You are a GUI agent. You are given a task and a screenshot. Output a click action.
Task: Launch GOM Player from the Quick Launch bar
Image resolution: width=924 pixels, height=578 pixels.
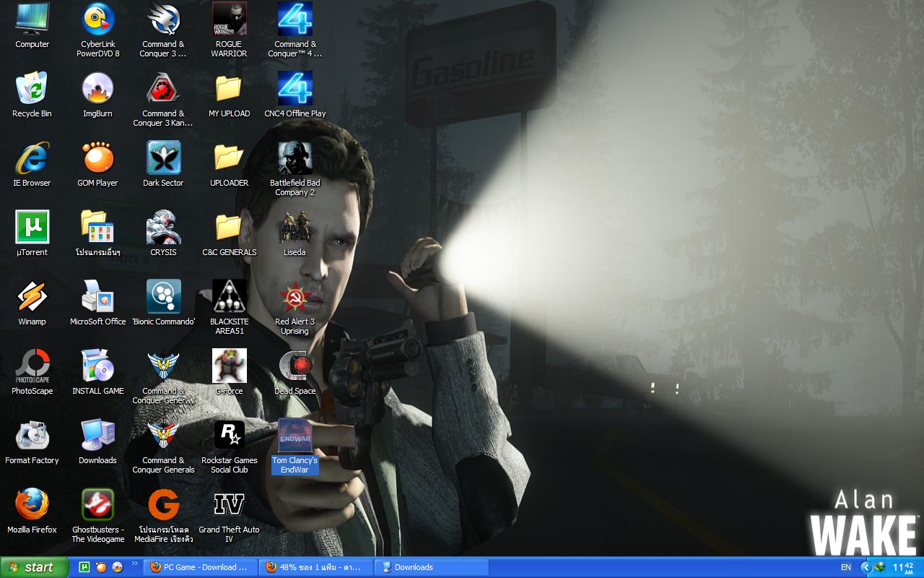101,567
